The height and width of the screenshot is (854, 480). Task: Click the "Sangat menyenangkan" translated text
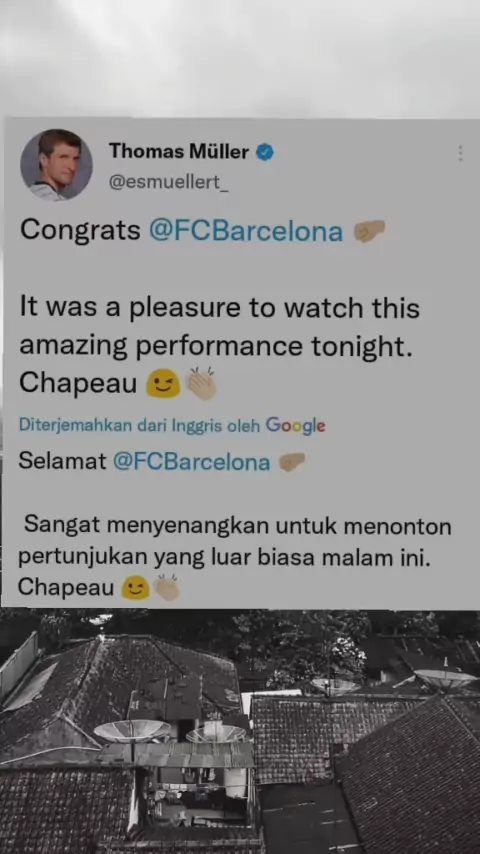[x=235, y=542]
